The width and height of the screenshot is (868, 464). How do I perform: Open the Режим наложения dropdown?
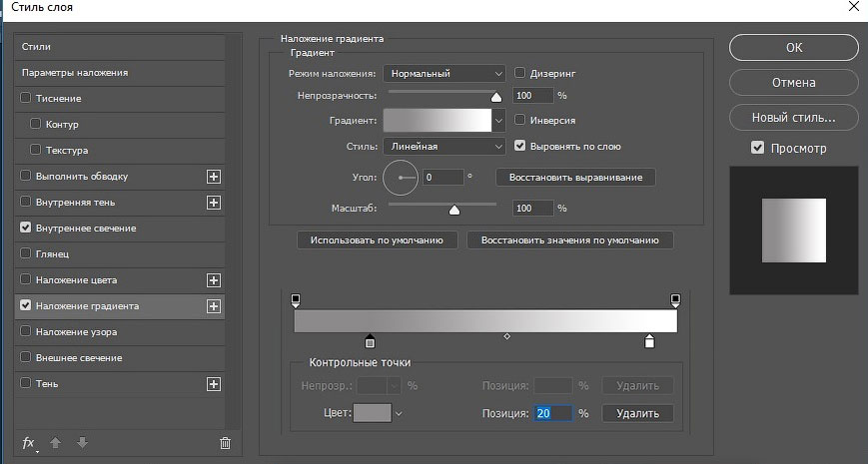tap(444, 73)
